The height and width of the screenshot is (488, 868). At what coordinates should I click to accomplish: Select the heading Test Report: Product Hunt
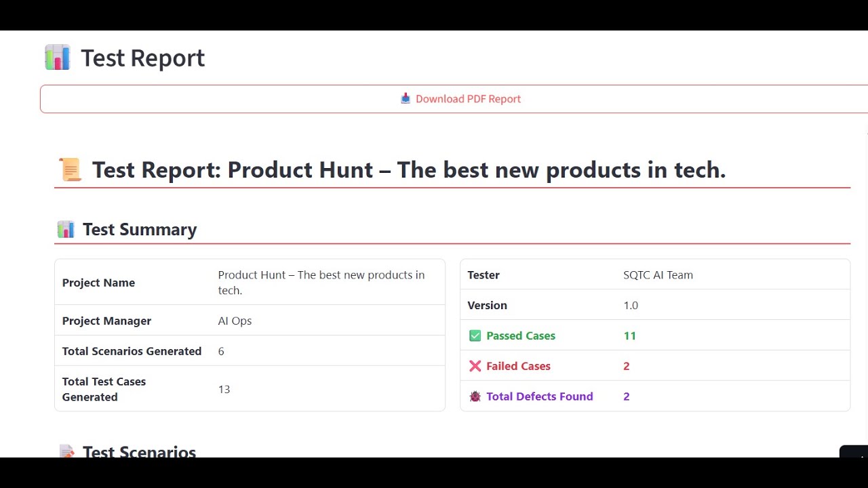[x=409, y=169]
